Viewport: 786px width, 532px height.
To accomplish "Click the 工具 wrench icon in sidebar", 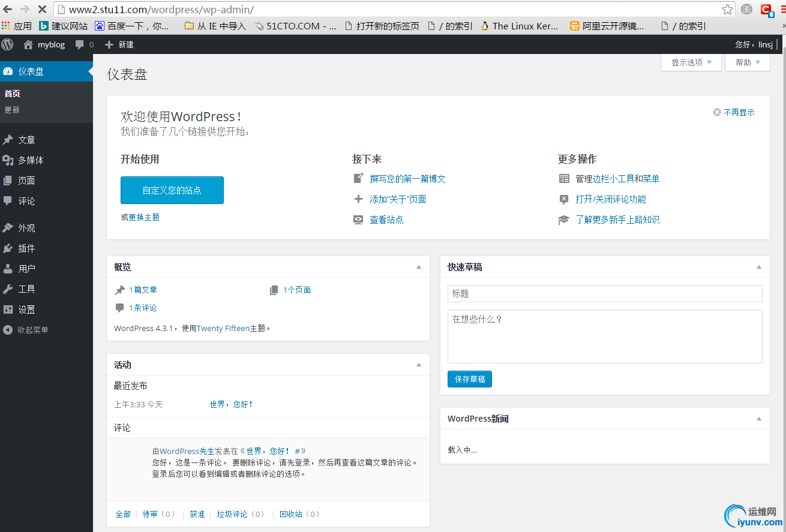I will [8, 289].
